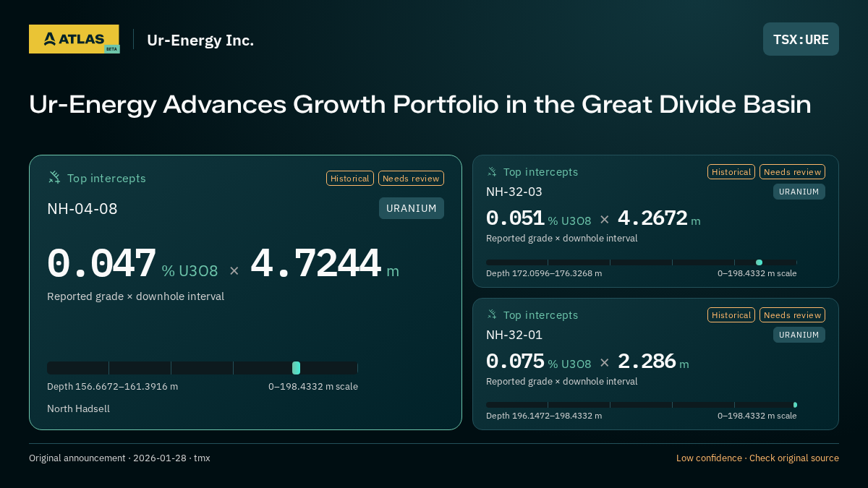Screen dimensions: 868x488
Task: Click Historical tag on NH-32-03 card
Action: 731,171
